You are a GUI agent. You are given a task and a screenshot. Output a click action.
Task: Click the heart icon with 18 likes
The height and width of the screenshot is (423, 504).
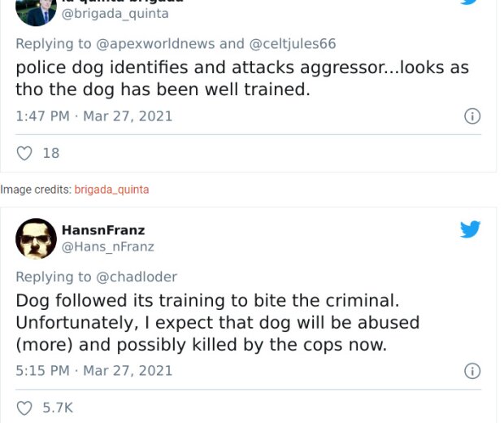[24, 153]
